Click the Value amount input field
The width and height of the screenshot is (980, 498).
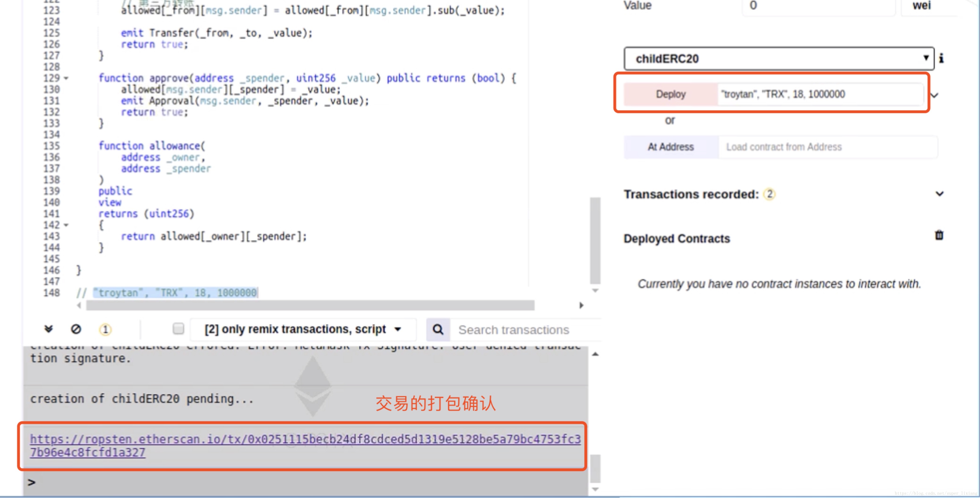pyautogui.click(x=818, y=6)
